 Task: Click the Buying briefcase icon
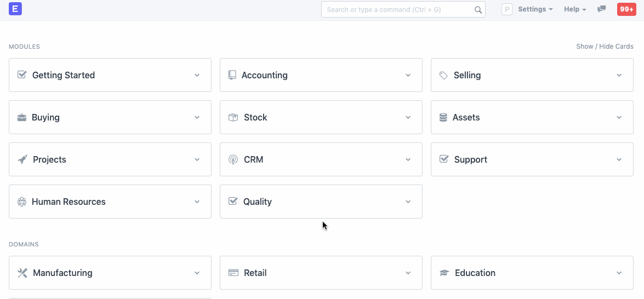tap(22, 117)
